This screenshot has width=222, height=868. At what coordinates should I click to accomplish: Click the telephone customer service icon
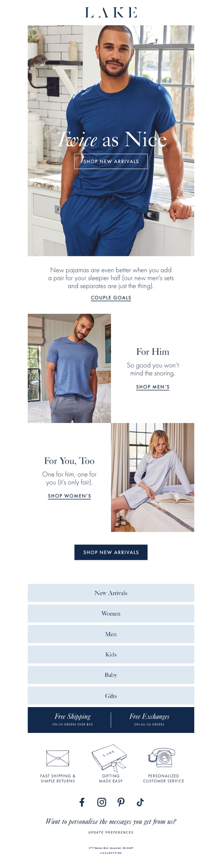click(162, 757)
